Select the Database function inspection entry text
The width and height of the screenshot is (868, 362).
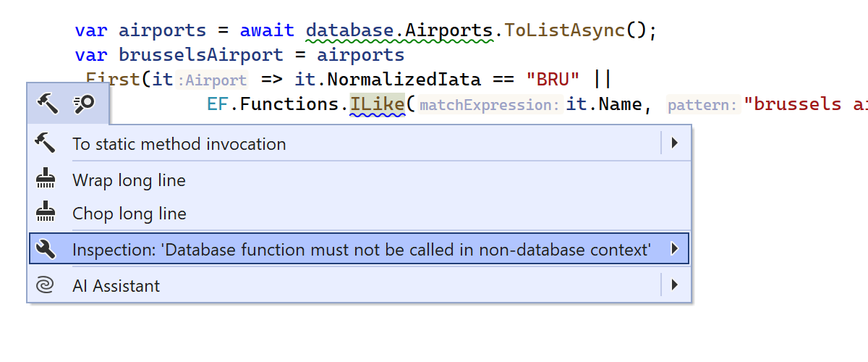362,250
